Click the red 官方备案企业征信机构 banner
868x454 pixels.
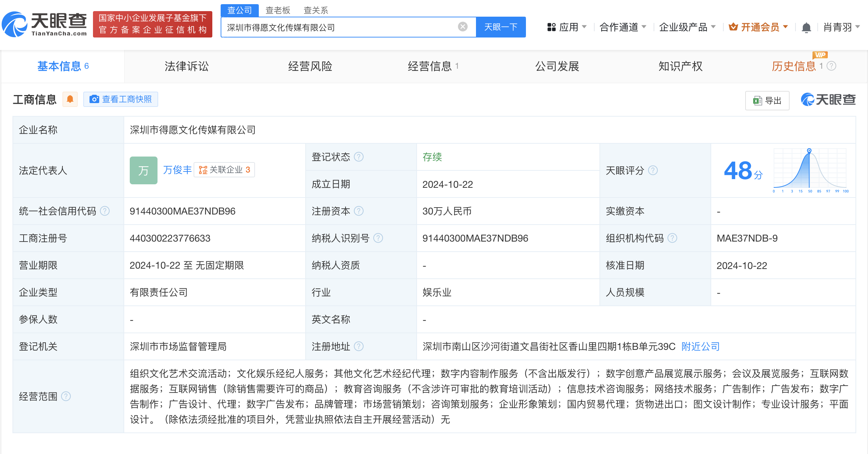pyautogui.click(x=153, y=24)
